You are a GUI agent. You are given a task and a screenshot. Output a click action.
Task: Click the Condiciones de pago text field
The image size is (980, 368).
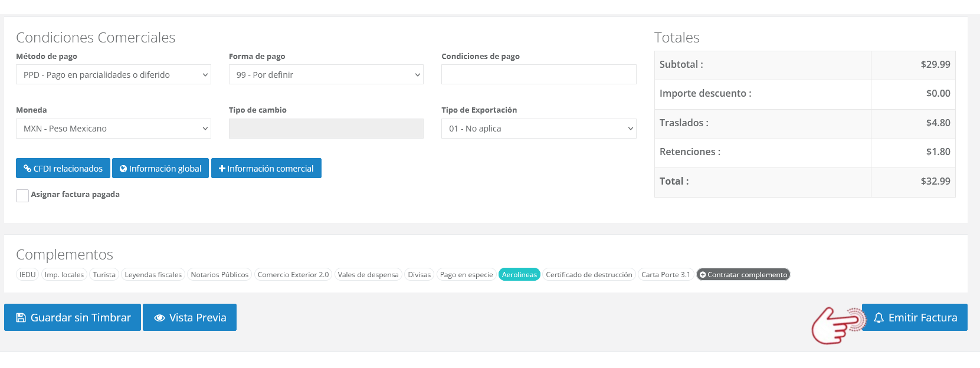pos(538,75)
